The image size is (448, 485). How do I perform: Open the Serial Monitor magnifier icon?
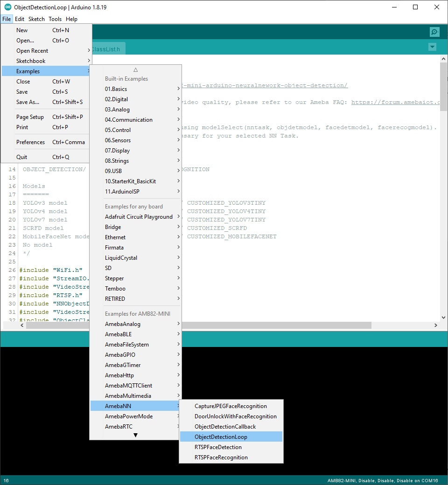[434, 32]
